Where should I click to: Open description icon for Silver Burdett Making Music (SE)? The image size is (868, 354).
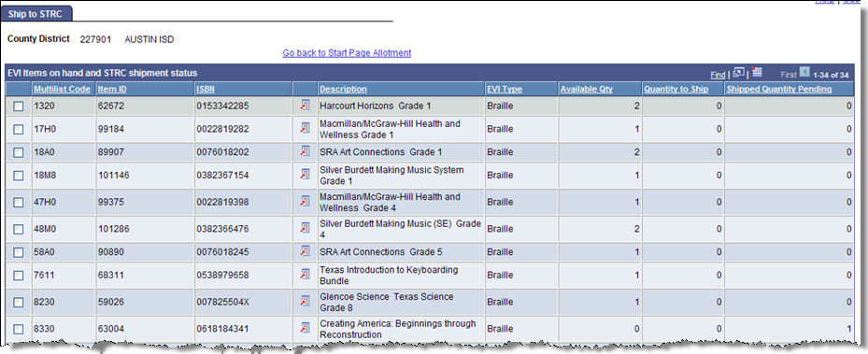(x=305, y=228)
